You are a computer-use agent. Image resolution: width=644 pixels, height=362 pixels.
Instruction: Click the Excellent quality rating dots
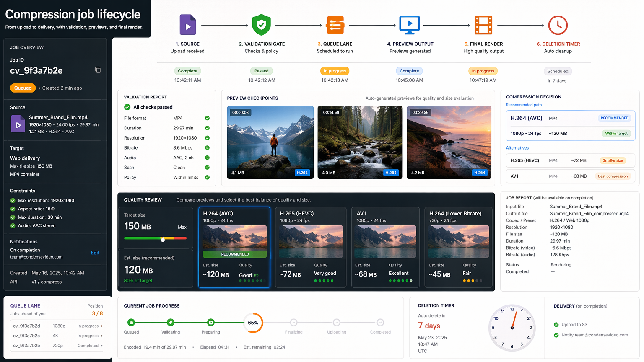point(400,281)
